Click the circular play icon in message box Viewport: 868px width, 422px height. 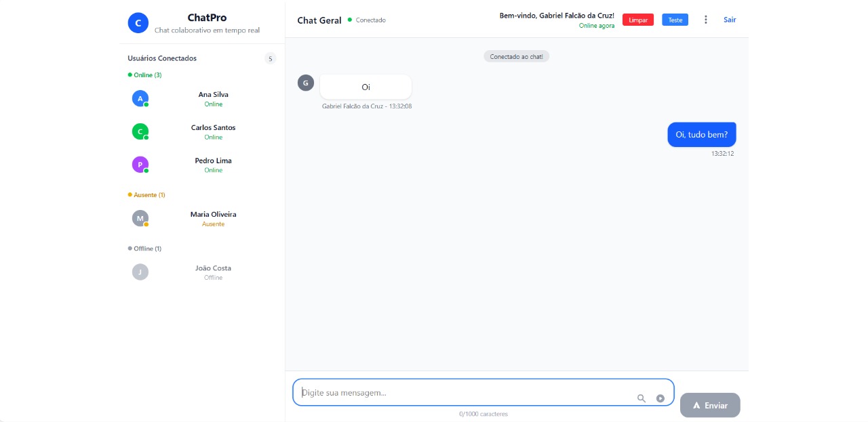point(660,398)
